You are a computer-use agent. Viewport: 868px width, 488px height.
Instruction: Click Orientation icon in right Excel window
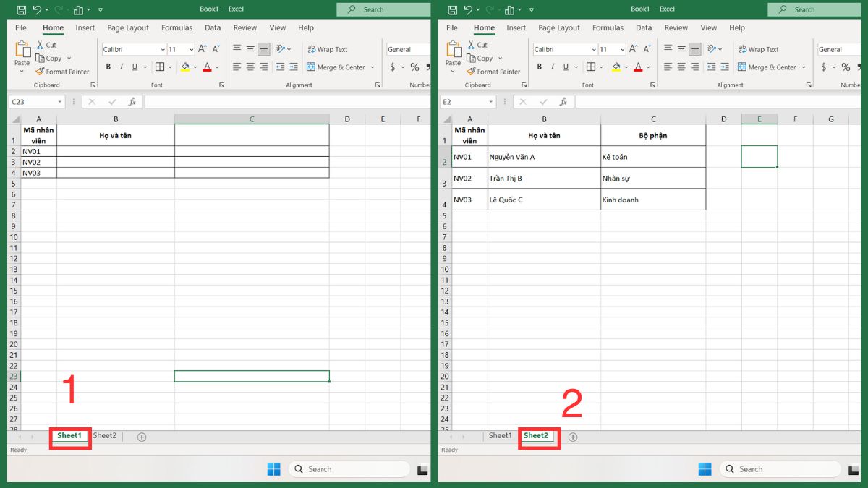pos(712,49)
